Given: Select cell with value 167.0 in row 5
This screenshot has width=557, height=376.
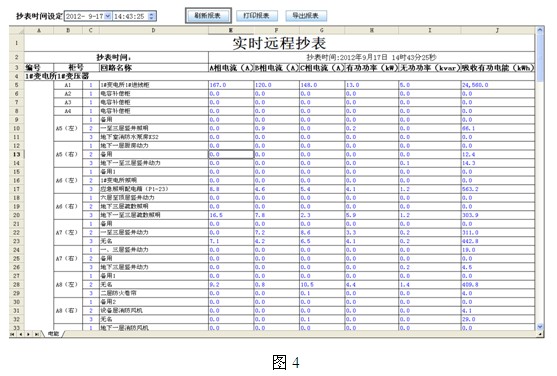Looking at the screenshot, I should coord(231,85).
